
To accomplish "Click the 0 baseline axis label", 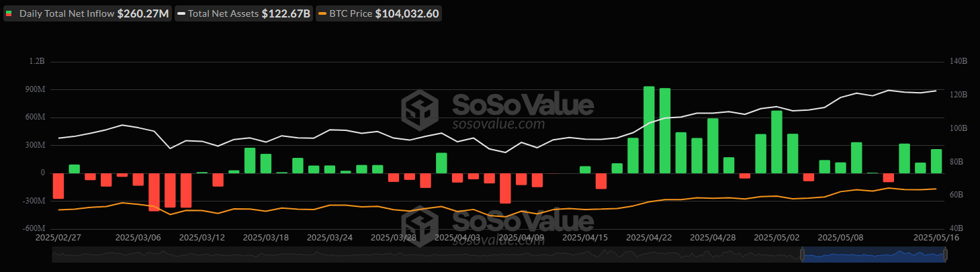I will click(x=43, y=173).
